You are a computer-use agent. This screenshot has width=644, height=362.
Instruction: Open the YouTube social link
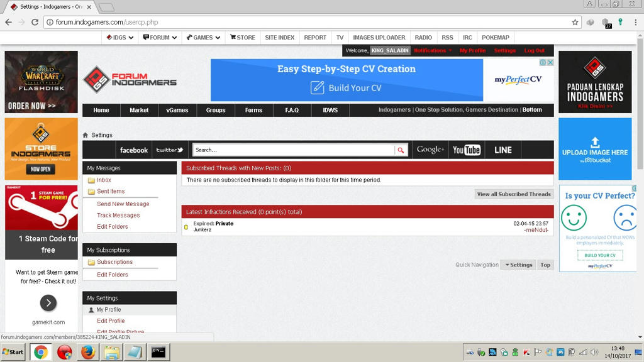coord(467,150)
